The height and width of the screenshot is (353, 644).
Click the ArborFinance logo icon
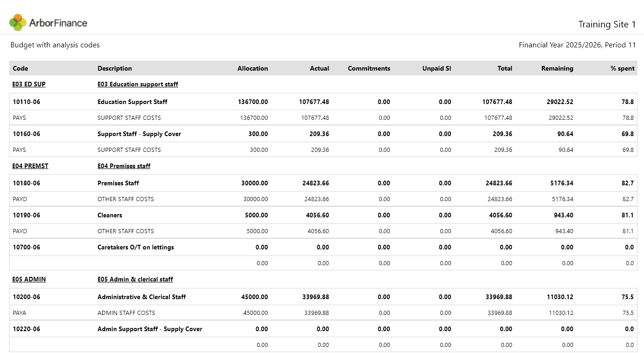[18, 22]
